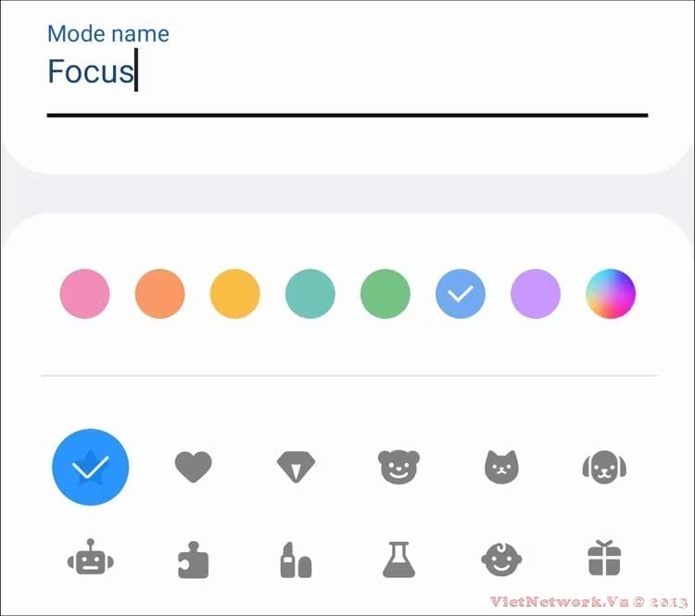Select the pink color swatch
Image resolution: width=695 pixels, height=616 pixels.
(x=84, y=294)
